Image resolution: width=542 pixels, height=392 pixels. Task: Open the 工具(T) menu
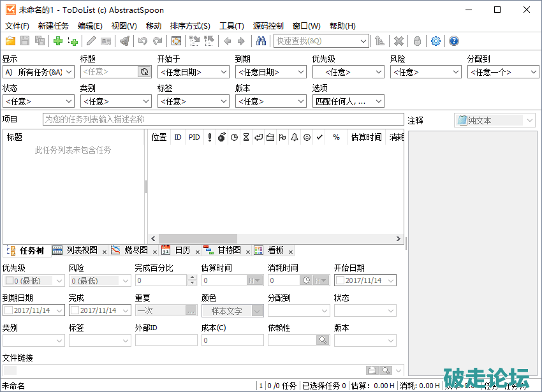231,26
